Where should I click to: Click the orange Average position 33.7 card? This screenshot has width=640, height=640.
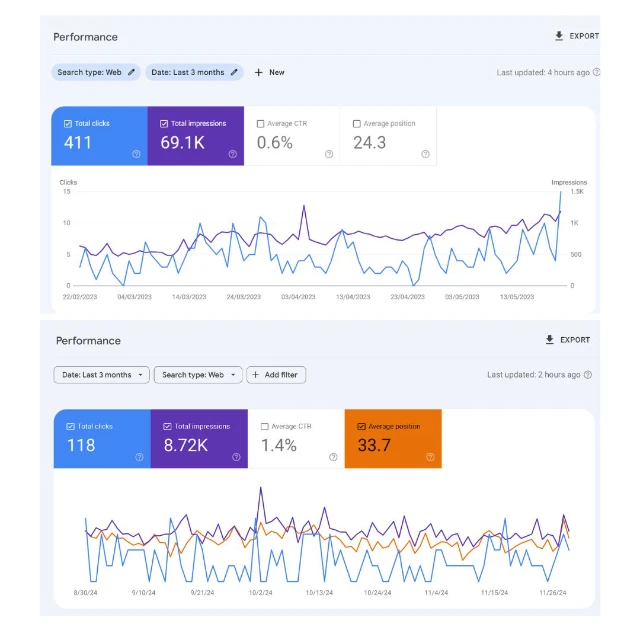coord(392,439)
